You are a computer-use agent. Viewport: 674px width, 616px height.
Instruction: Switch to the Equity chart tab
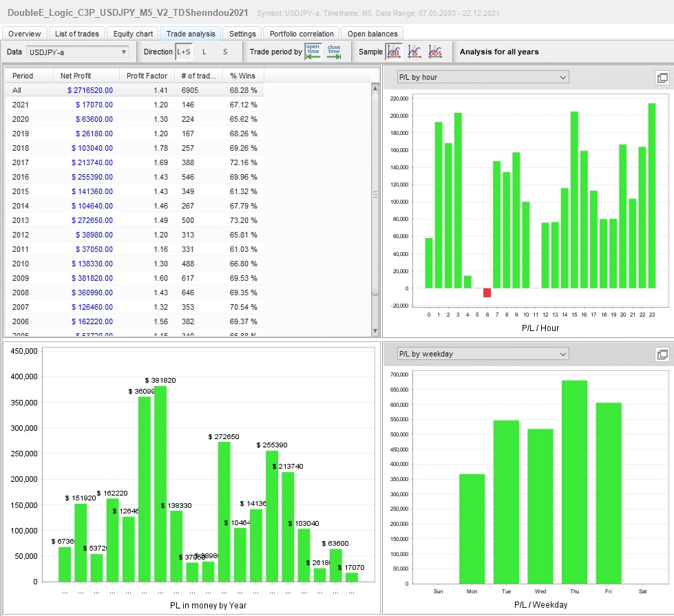click(x=133, y=34)
